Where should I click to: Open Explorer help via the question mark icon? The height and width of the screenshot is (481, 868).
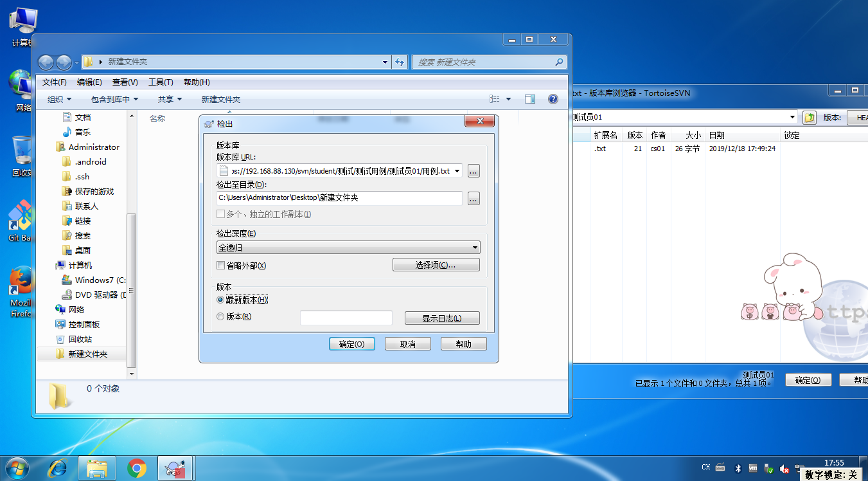tap(553, 98)
